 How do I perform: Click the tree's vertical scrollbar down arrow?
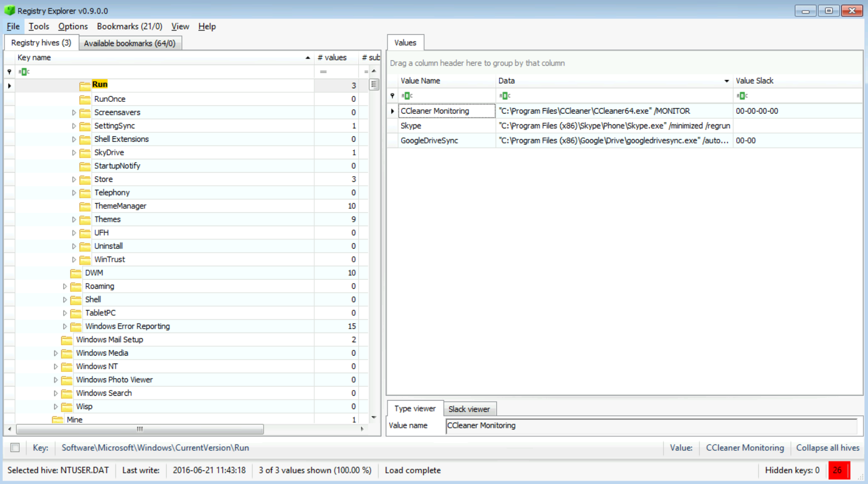pos(374,418)
